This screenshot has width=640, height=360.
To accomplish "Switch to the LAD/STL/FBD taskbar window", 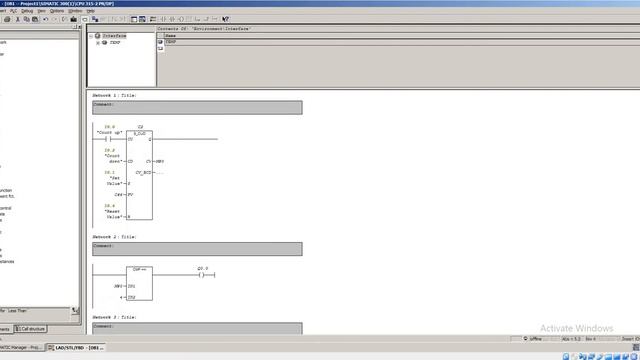I will click(x=76, y=348).
